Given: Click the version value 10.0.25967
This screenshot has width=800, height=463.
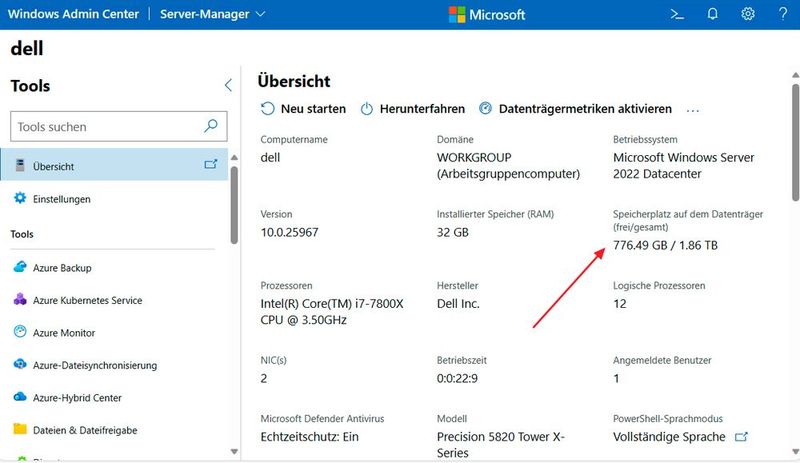Looking at the screenshot, I should [289, 233].
